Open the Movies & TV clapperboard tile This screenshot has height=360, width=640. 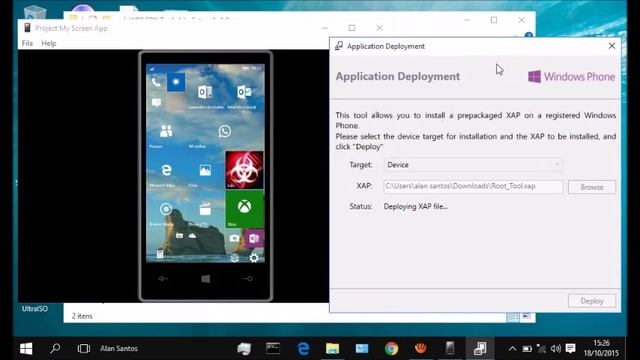pyautogui.click(x=205, y=209)
